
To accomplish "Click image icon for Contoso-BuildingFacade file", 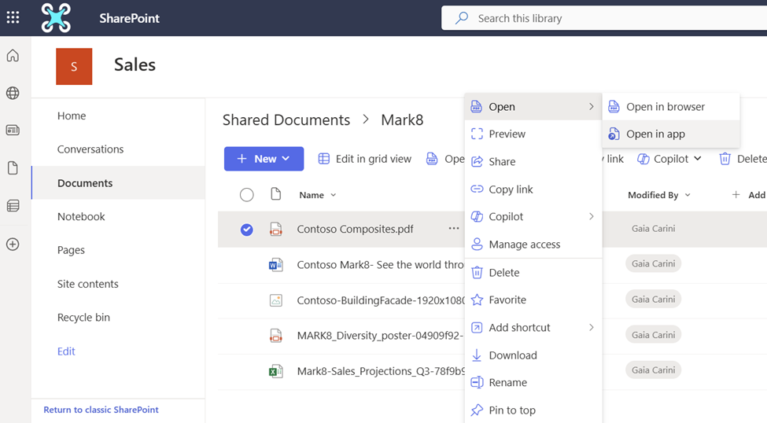I will (x=276, y=300).
